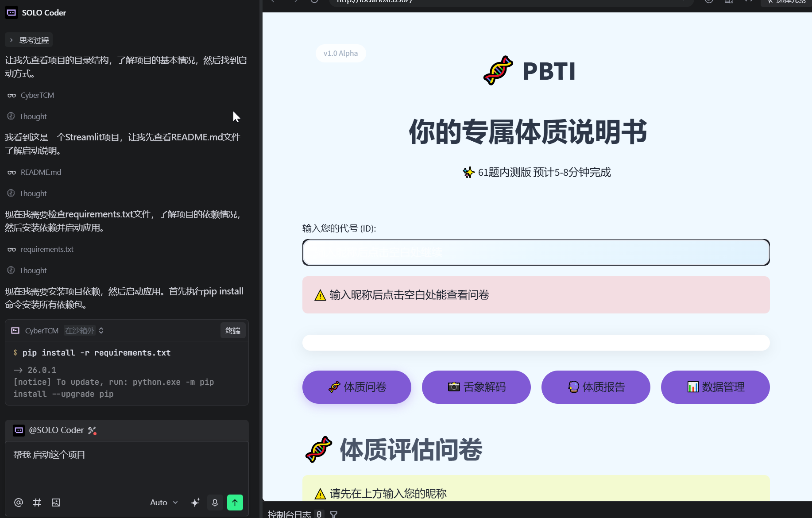
Task: Click the # context icon
Action: pos(37,503)
